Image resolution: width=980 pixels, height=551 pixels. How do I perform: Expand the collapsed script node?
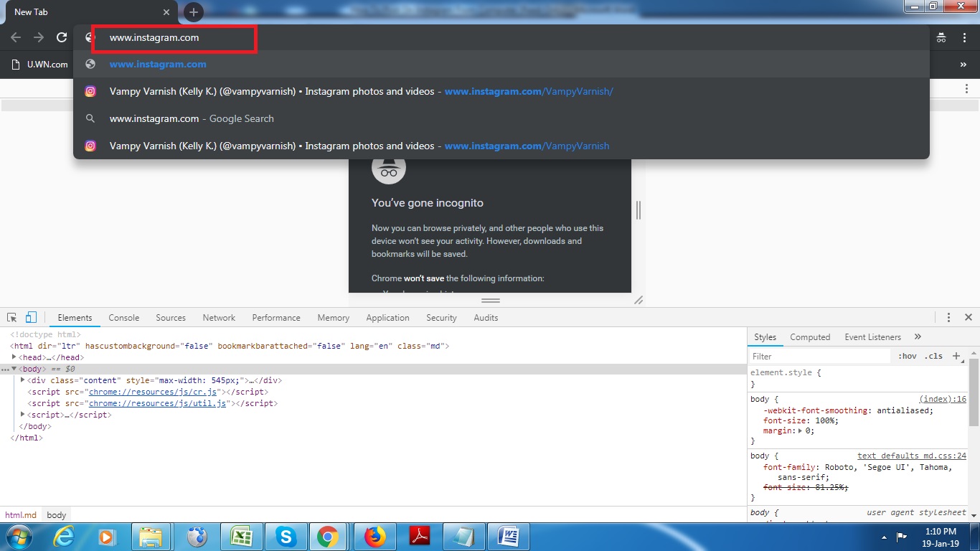point(23,414)
